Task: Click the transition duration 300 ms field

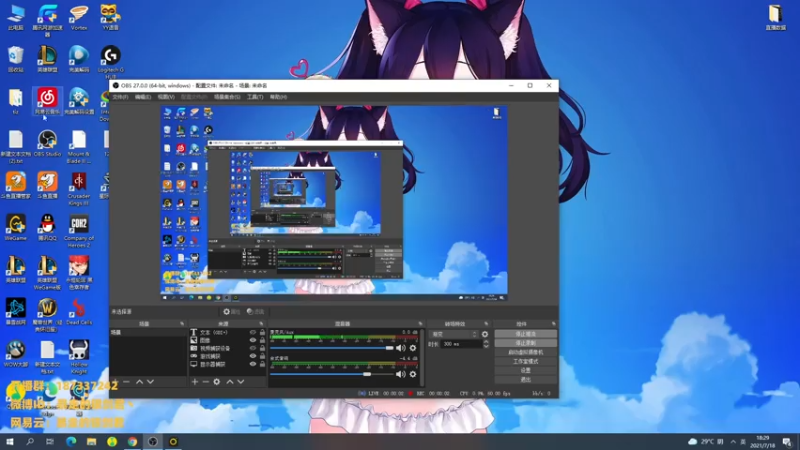Action: (461, 344)
